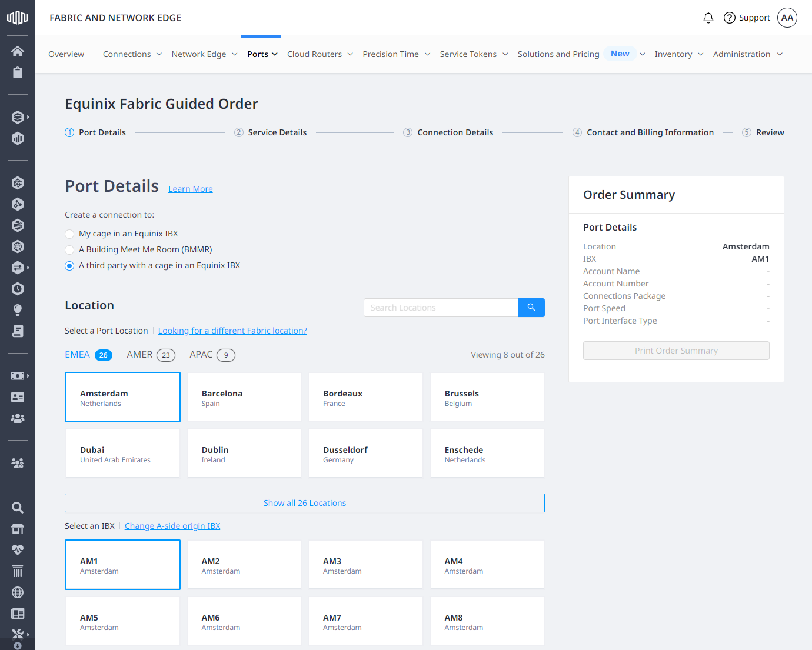
Task: Expand the Ports menu
Action: 262,54
